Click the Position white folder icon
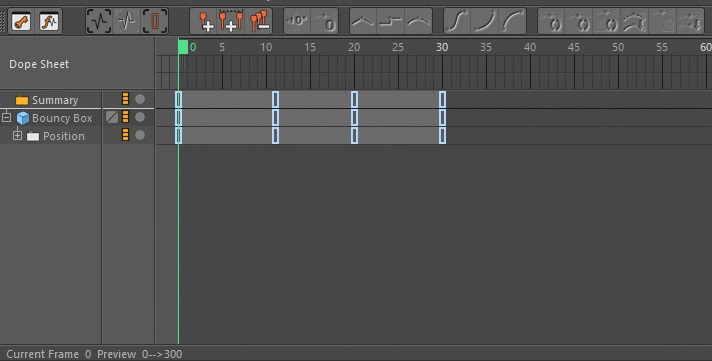This screenshot has height=361, width=712. point(33,136)
